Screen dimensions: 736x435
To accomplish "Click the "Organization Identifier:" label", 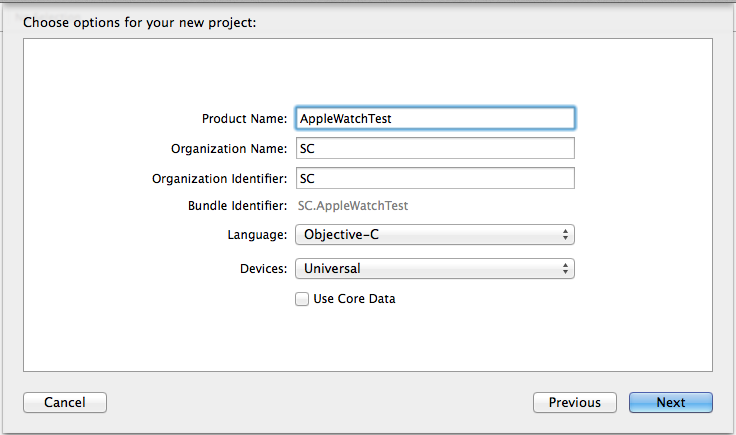I will tap(220, 178).
